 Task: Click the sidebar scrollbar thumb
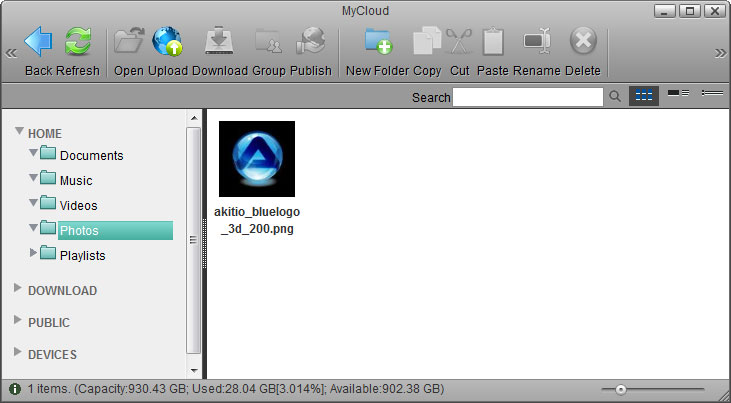tap(193, 240)
